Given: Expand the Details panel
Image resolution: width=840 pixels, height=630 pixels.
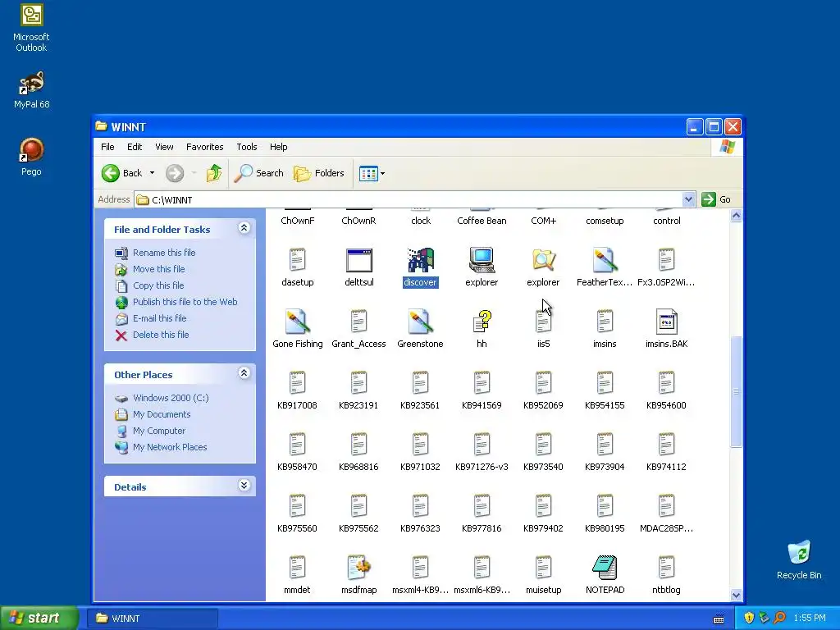Looking at the screenshot, I should coord(244,486).
